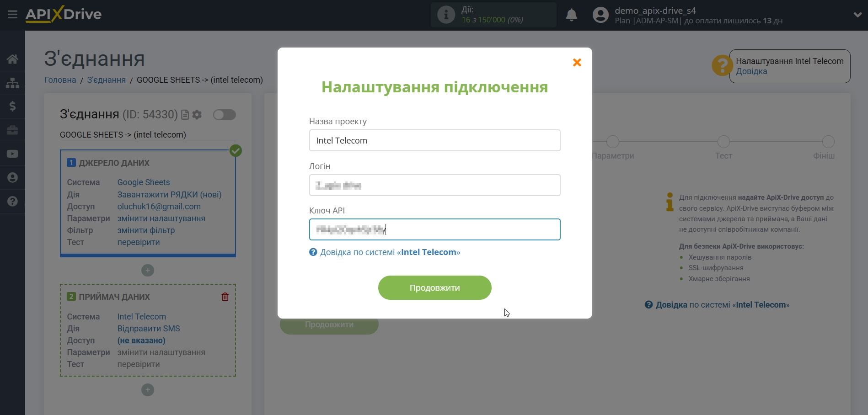This screenshot has width=868, height=415.
Task: Open the briefcase icon in the sidebar
Action: tap(12, 130)
